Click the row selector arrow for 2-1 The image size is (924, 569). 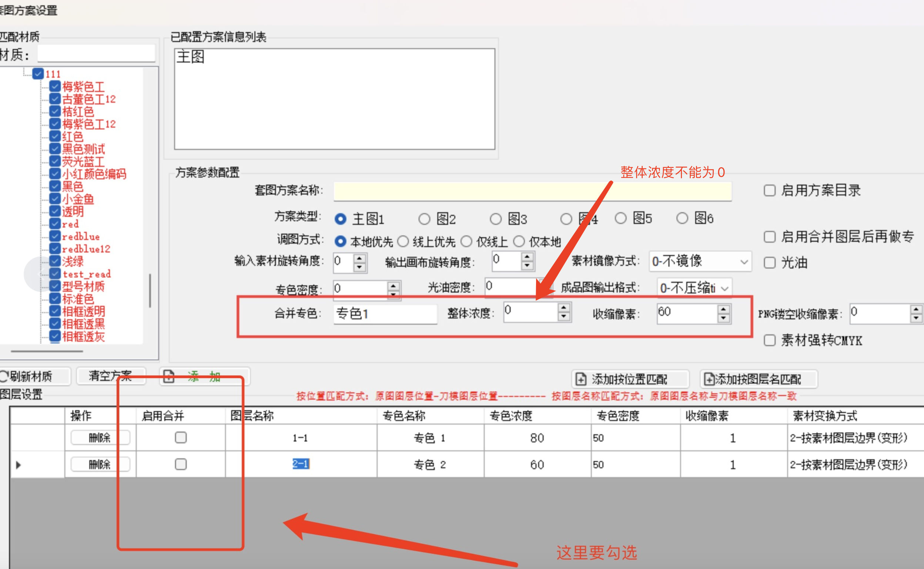click(x=18, y=465)
